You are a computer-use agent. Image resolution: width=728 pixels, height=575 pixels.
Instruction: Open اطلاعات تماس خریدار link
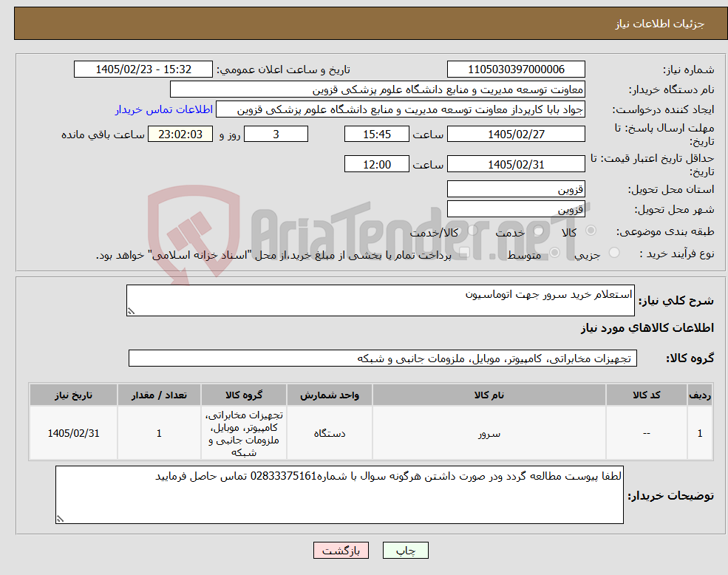164,109
